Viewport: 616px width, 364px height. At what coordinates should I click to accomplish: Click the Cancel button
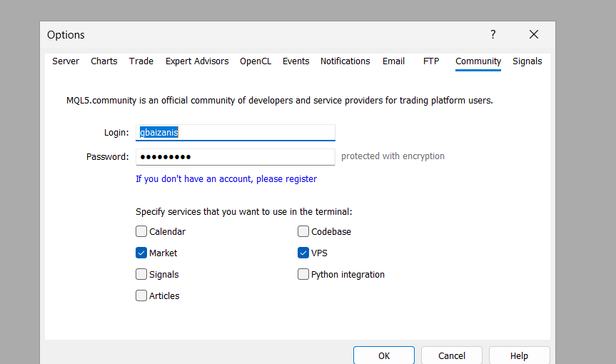point(452,355)
